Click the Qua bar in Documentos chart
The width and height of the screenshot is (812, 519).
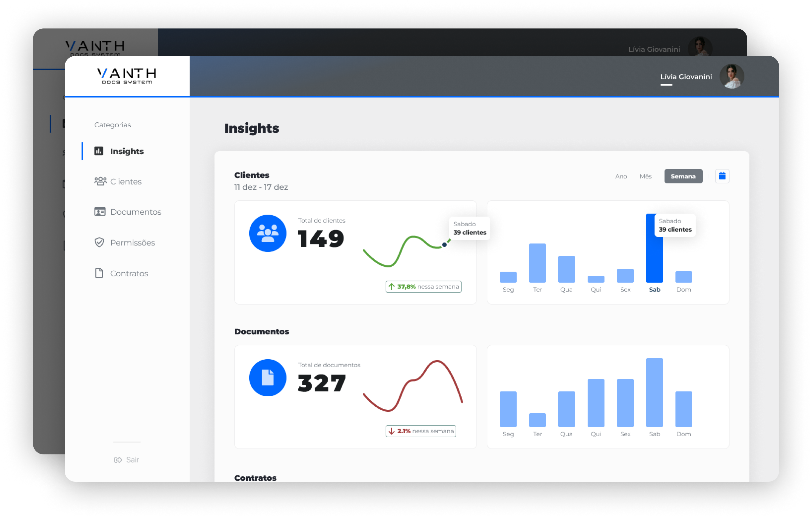[567, 409]
